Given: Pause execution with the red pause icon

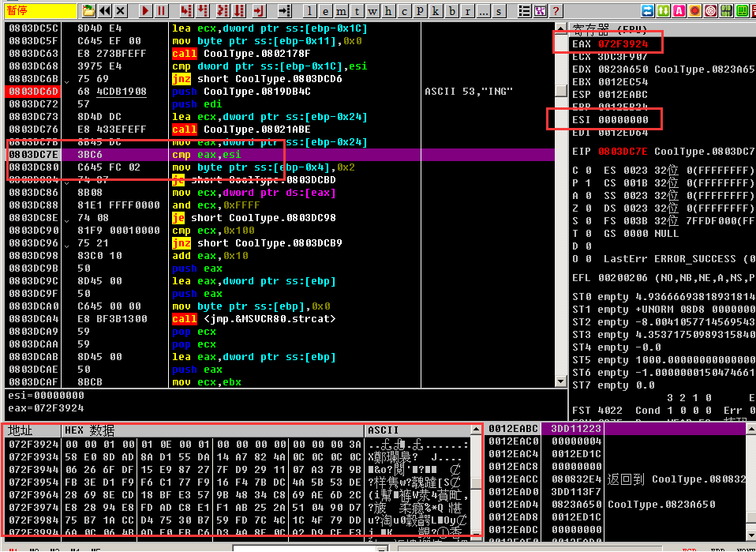Looking at the screenshot, I should click(x=162, y=11).
